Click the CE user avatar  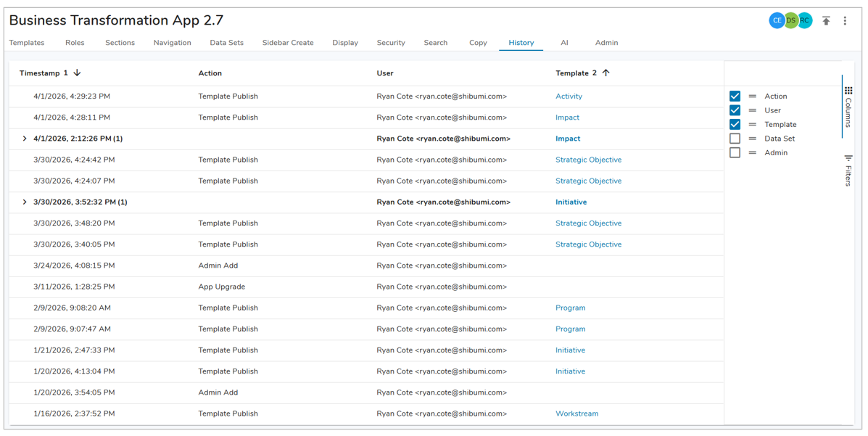pyautogui.click(x=776, y=21)
